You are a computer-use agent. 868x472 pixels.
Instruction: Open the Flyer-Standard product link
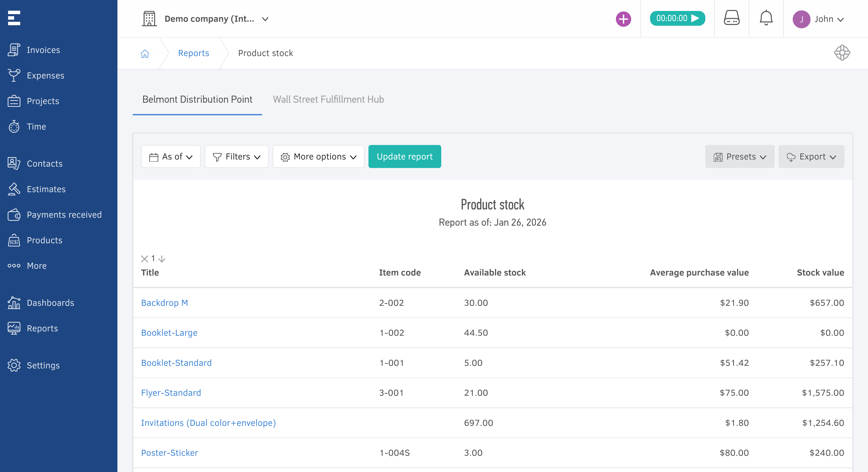(x=171, y=393)
